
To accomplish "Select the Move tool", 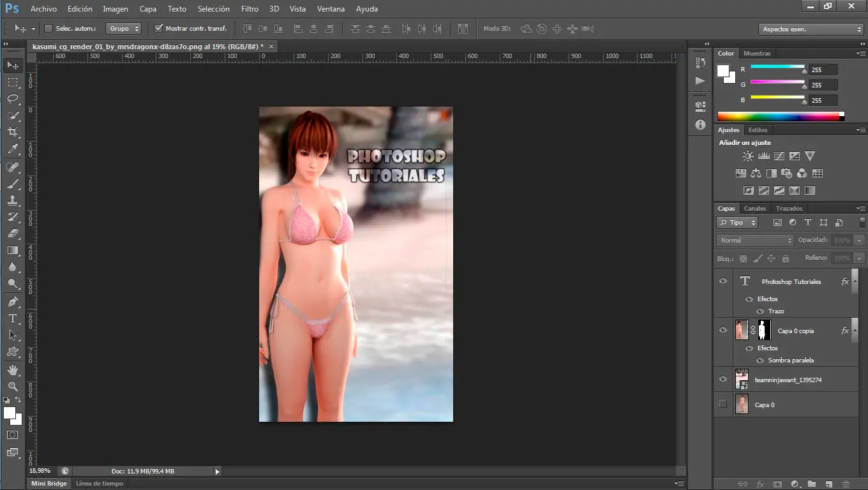I will point(13,66).
